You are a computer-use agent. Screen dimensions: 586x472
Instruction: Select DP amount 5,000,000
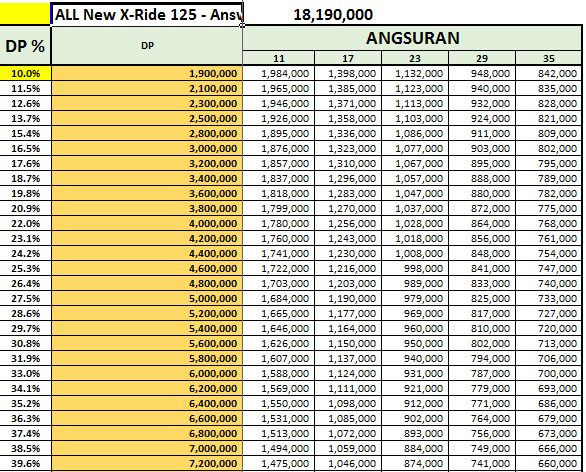(147, 298)
